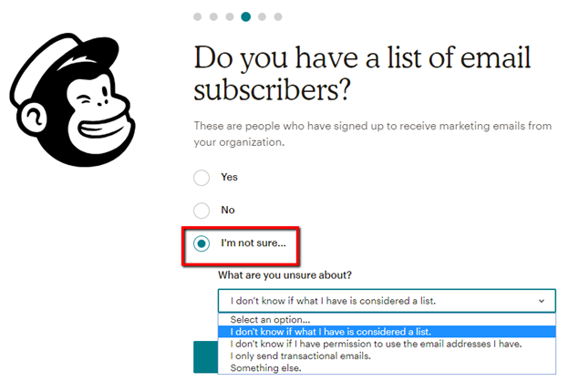This screenshot has height=392, width=569.
Task: Click the active fourth progress dot
Action: point(246,16)
